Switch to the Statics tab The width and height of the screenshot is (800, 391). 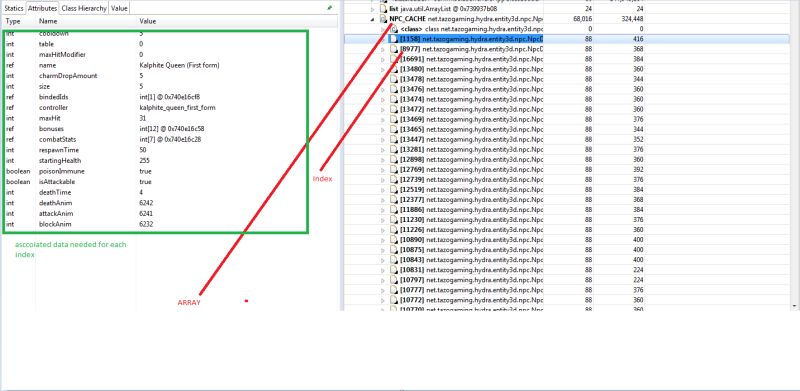[14, 9]
